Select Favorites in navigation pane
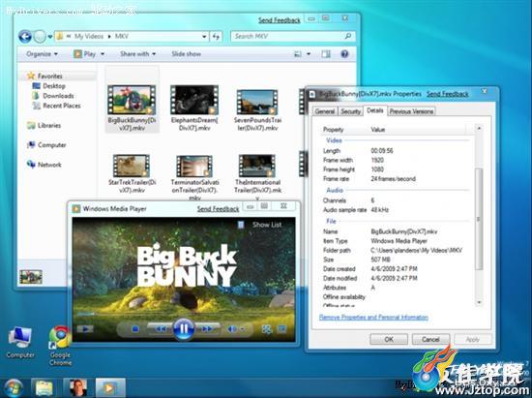This screenshot has height=398, width=532. [x=49, y=77]
